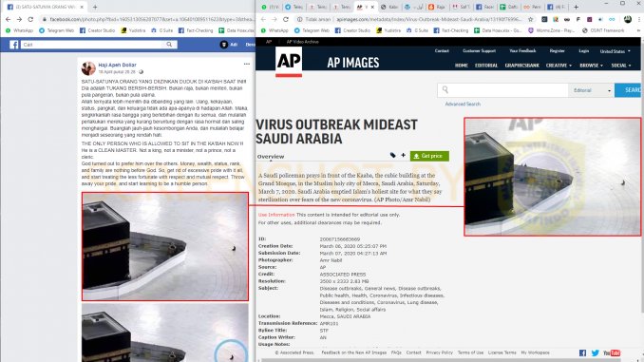
Task: Select HOME in the AP Images navigation
Action: click(x=462, y=66)
